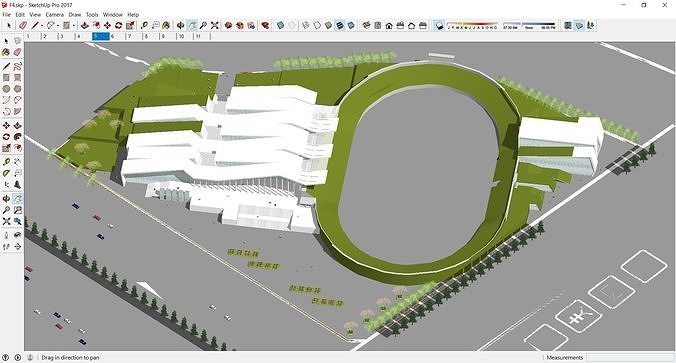Select the Push/Pull tool in top toolbar
Image resolution: width=676 pixels, height=363 pixels.
(x=85, y=26)
